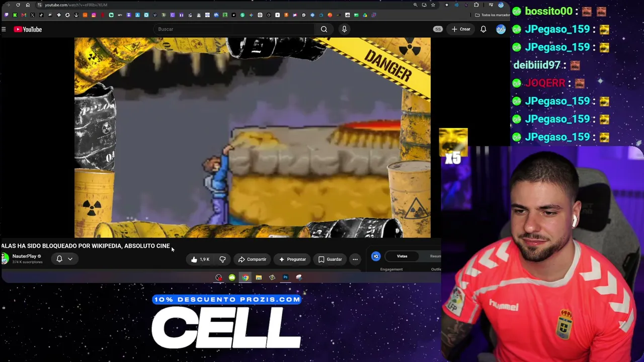
Task: Reload the page in the browser
Action: coord(18,5)
